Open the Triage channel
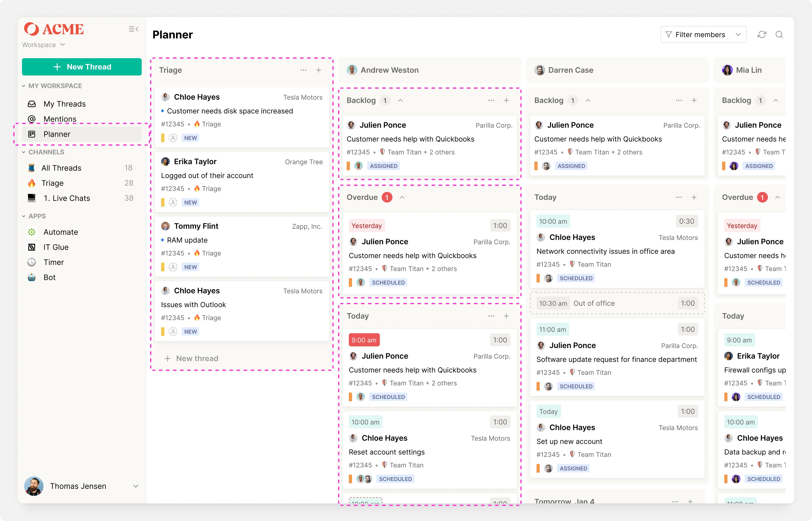This screenshot has height=521, width=812. (x=52, y=183)
